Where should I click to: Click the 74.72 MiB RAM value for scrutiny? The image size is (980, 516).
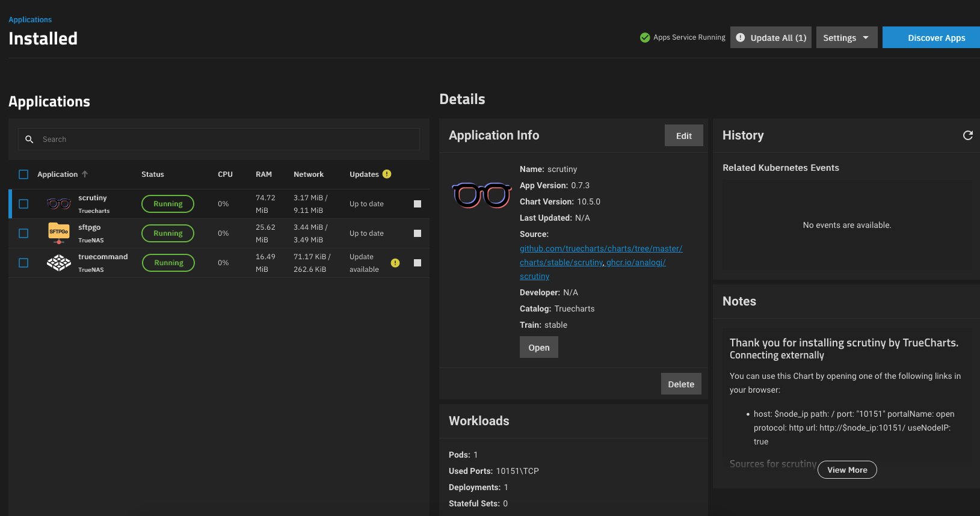(265, 204)
